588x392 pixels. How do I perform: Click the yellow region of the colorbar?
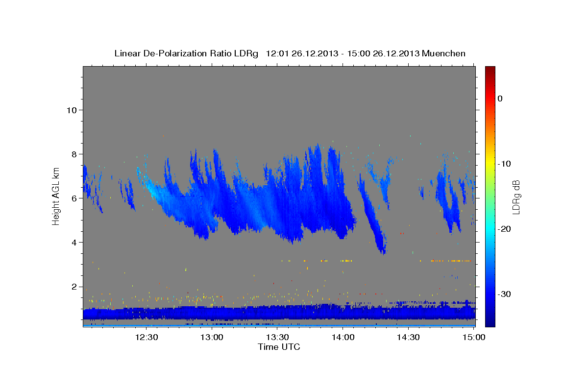click(490, 164)
